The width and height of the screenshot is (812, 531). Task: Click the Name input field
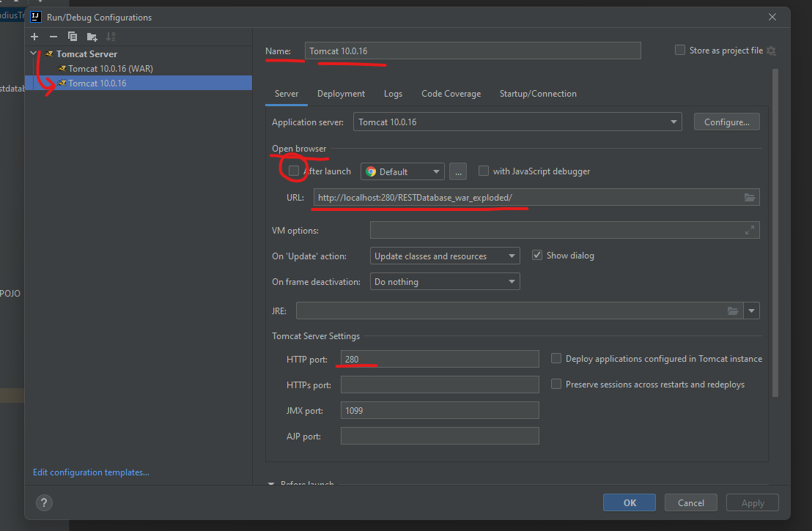click(x=473, y=51)
